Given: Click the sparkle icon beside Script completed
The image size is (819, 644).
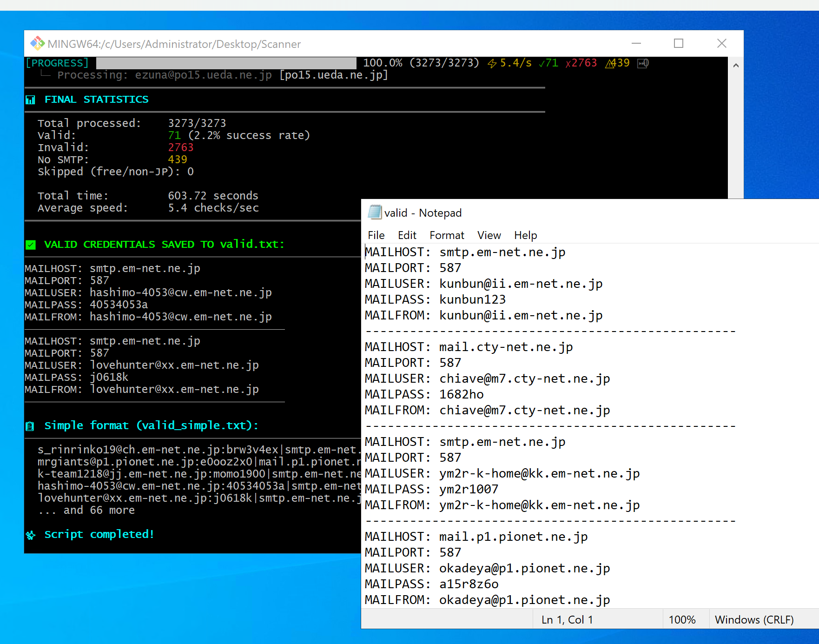Looking at the screenshot, I should pyautogui.click(x=31, y=535).
